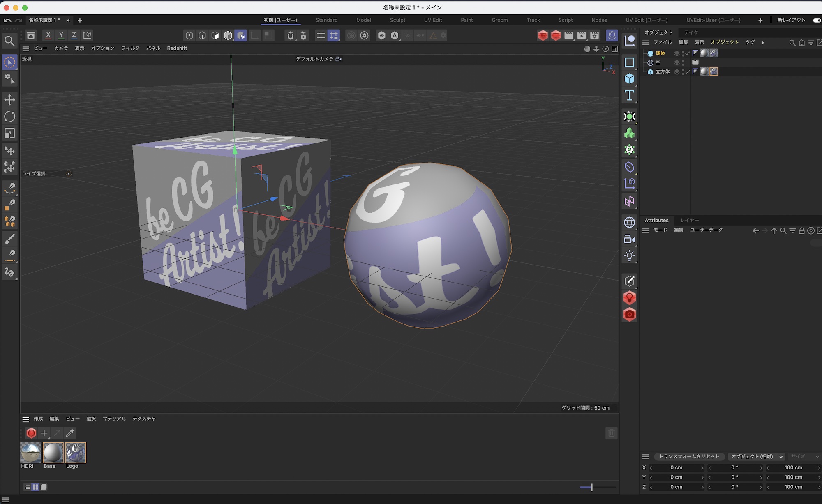Viewport: 822px width, 504px height.
Task: Select the Move tool in left toolbar
Action: 9,100
